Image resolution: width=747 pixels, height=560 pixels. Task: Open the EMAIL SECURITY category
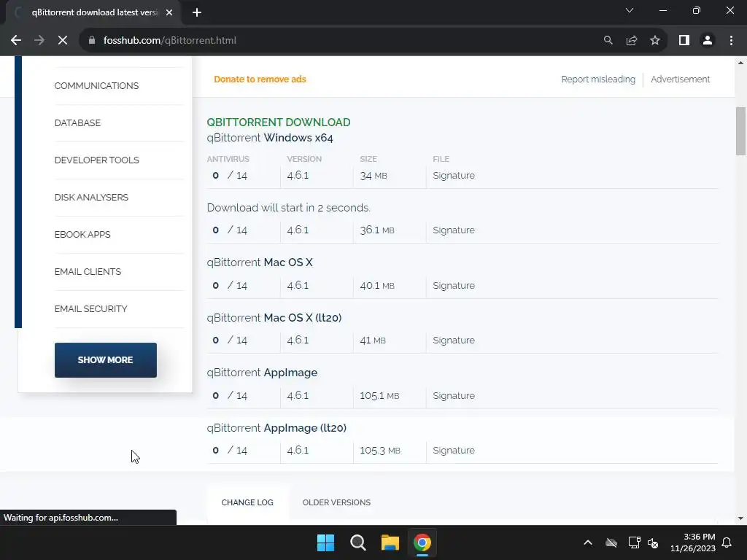91,308
